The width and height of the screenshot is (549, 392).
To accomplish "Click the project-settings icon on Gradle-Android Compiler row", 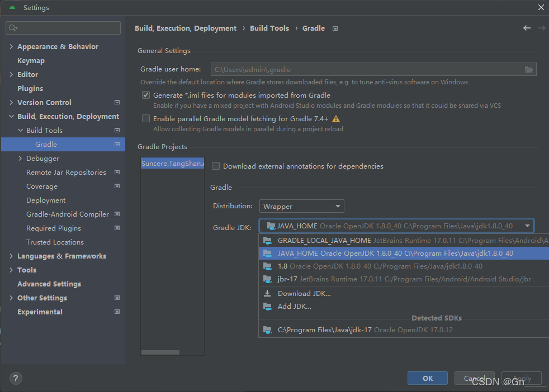I will (117, 214).
